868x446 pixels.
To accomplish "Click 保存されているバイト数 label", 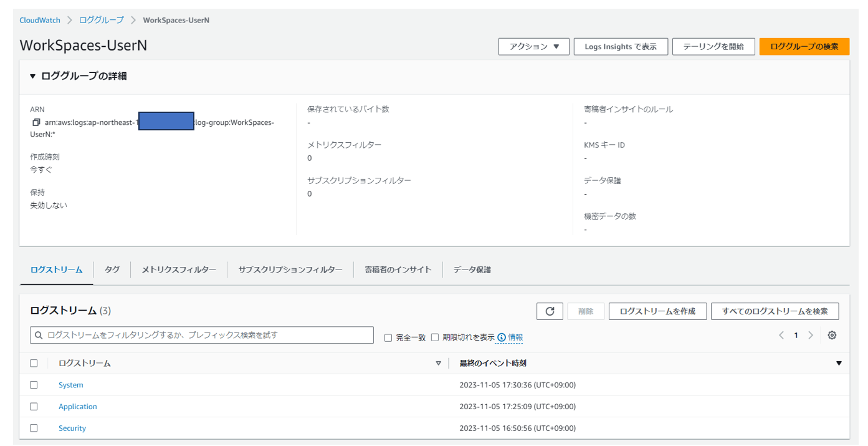I will [348, 109].
